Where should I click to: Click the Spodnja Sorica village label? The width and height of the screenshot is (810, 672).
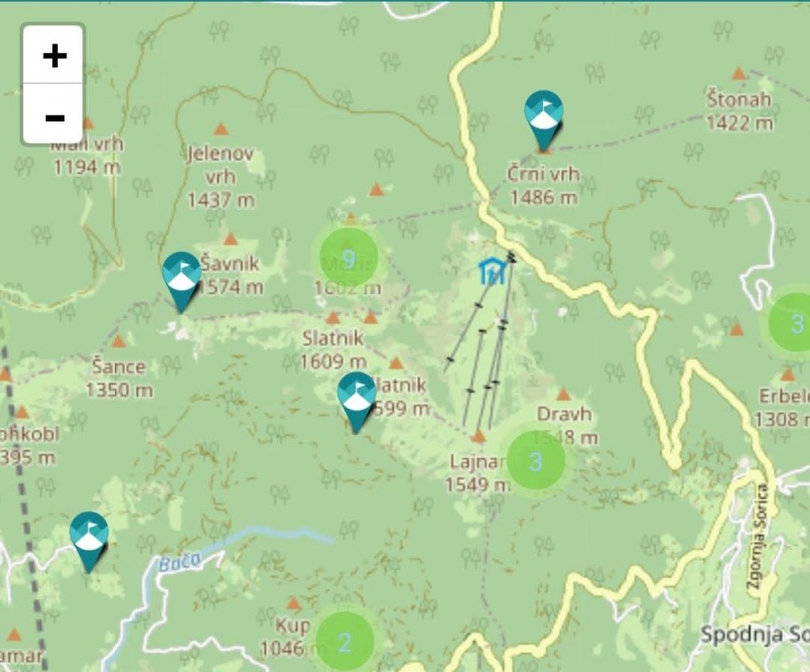pos(755,635)
